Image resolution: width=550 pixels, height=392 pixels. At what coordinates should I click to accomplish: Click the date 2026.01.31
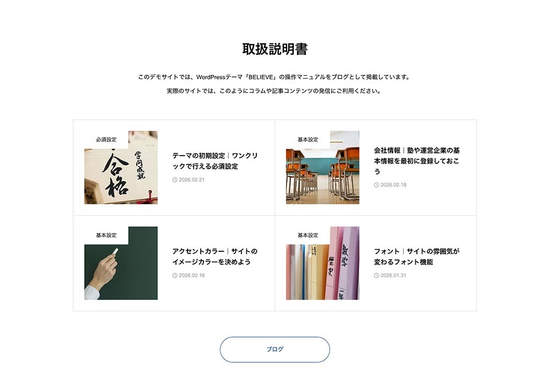tap(393, 275)
